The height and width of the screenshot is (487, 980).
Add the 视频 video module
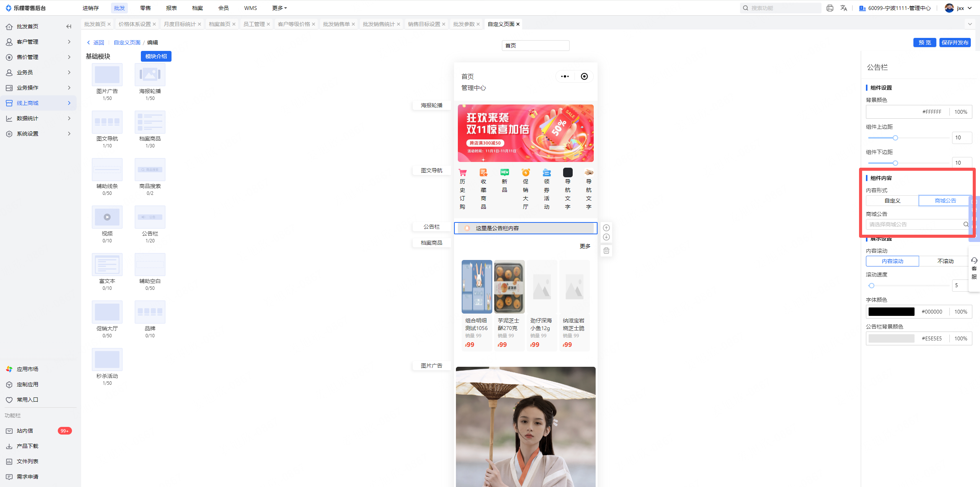tap(107, 217)
